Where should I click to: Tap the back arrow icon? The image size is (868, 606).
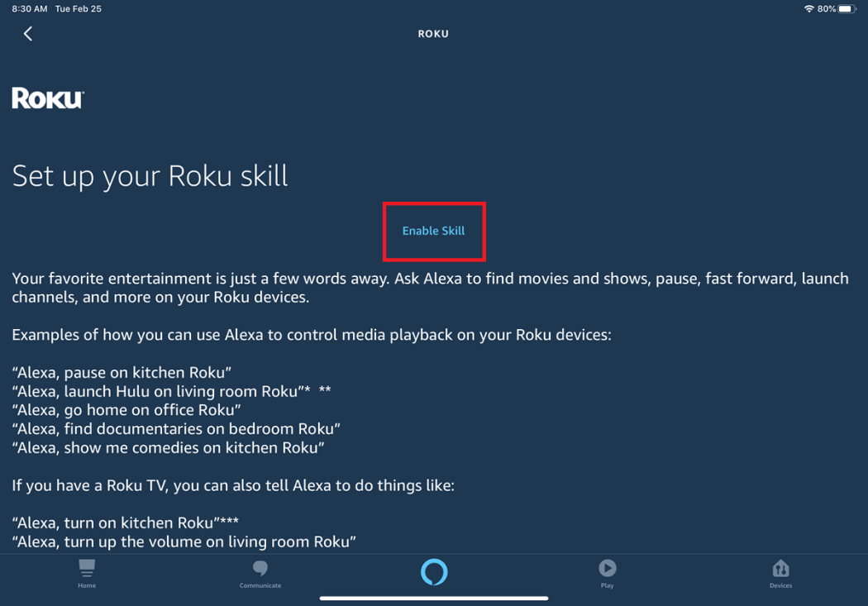[x=27, y=34]
